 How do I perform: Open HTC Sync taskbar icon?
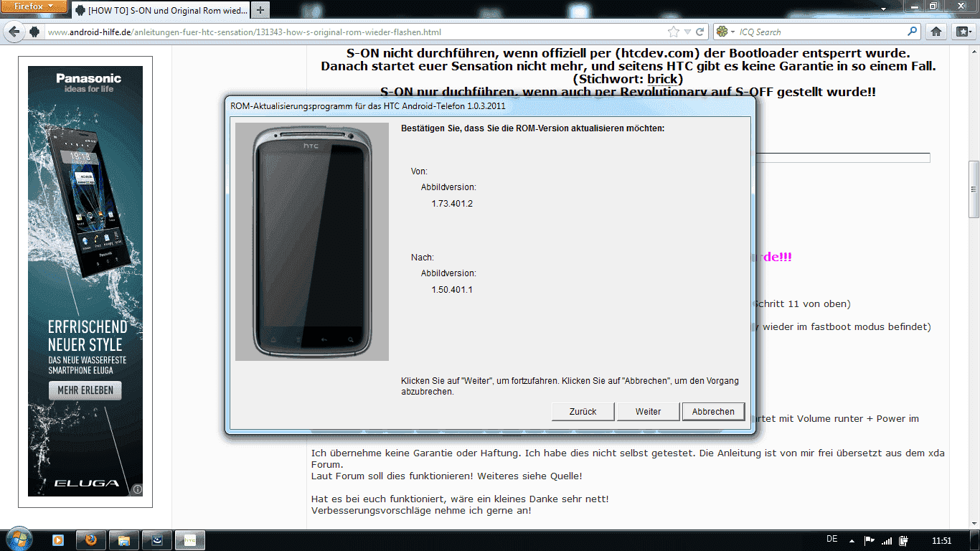point(156,540)
